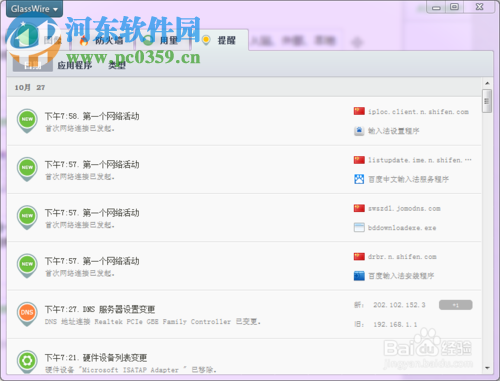Click the Microsoft ISATAP Adapter removed description
This screenshot has height=381, width=500.
(131, 370)
